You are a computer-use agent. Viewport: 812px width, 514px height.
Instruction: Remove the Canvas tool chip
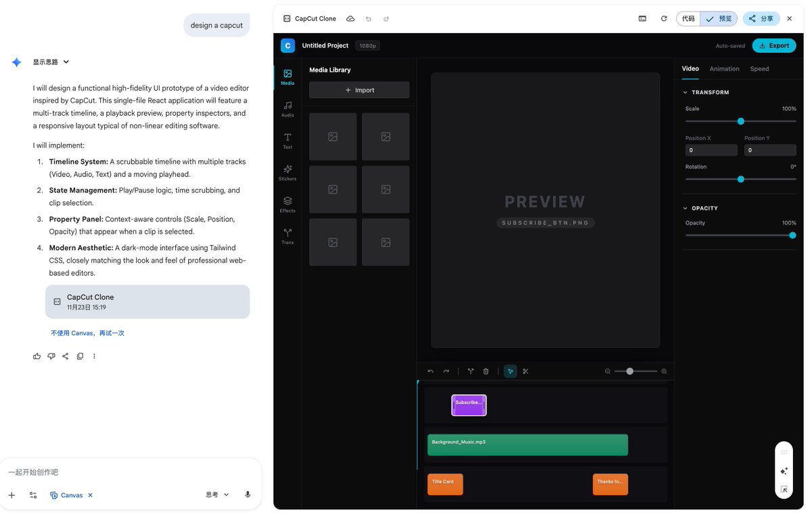pos(91,495)
